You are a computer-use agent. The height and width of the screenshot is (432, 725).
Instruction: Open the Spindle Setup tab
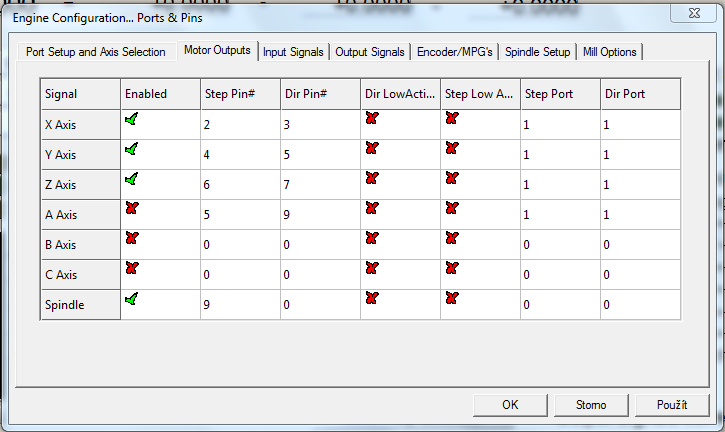[537, 52]
